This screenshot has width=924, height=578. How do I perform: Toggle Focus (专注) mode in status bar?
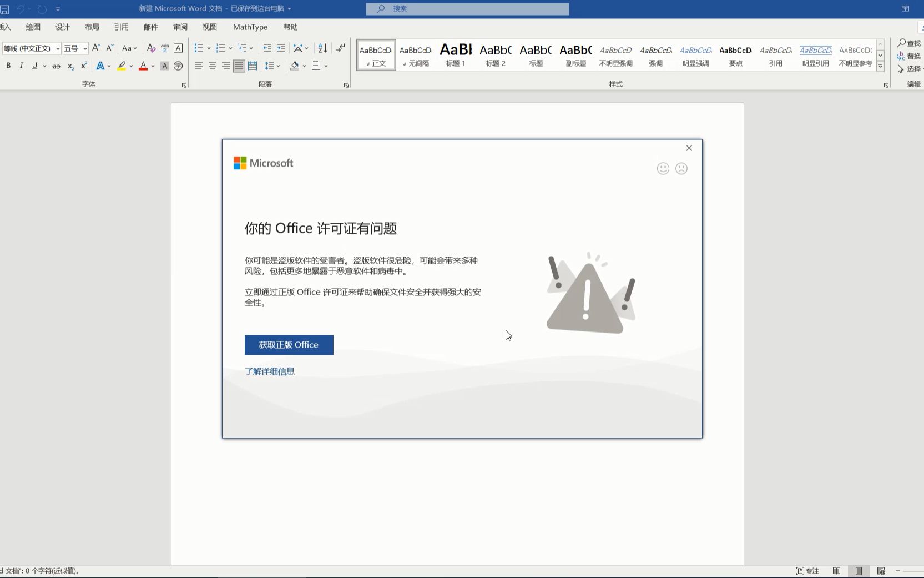[x=808, y=571]
